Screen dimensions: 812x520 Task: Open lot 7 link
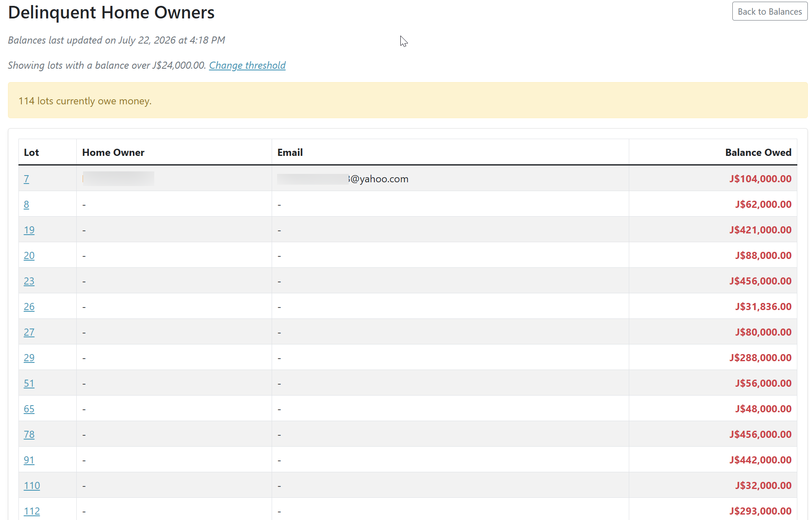(x=26, y=179)
